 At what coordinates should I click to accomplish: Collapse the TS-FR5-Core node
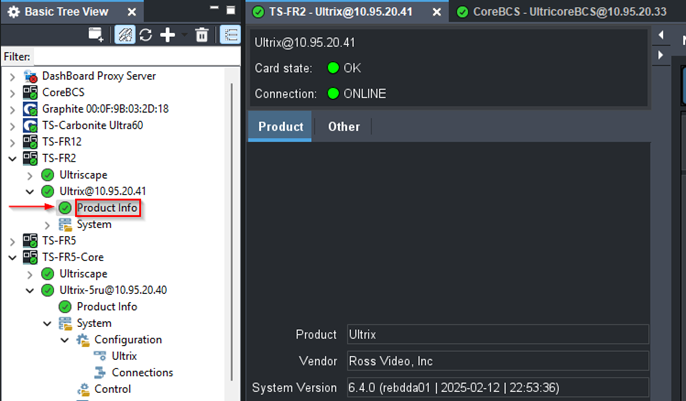(x=13, y=258)
